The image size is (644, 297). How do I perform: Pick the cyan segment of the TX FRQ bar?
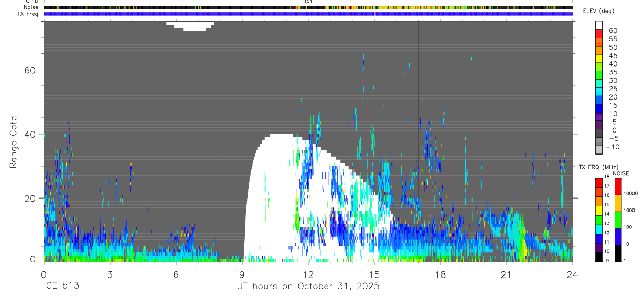pos(599,229)
